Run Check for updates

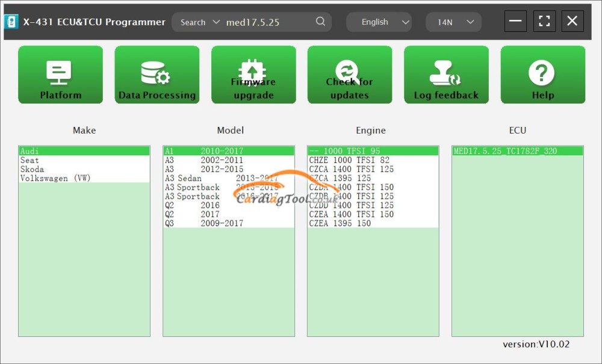(350, 75)
